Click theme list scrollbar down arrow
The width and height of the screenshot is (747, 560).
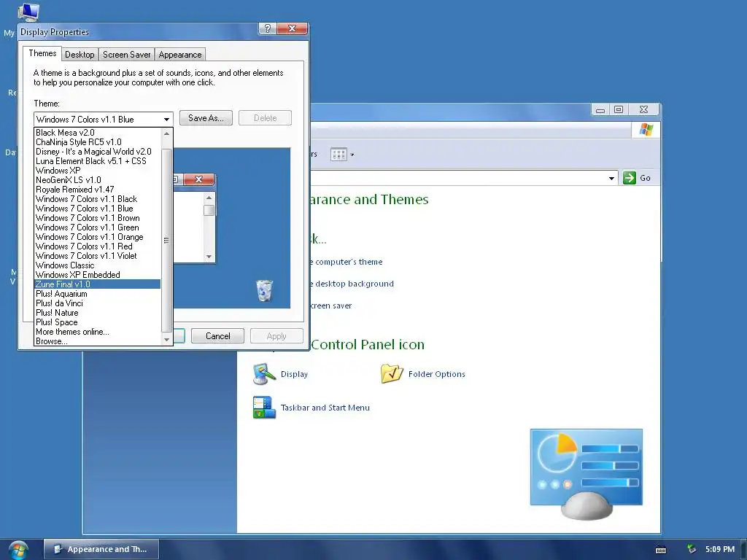pos(166,340)
